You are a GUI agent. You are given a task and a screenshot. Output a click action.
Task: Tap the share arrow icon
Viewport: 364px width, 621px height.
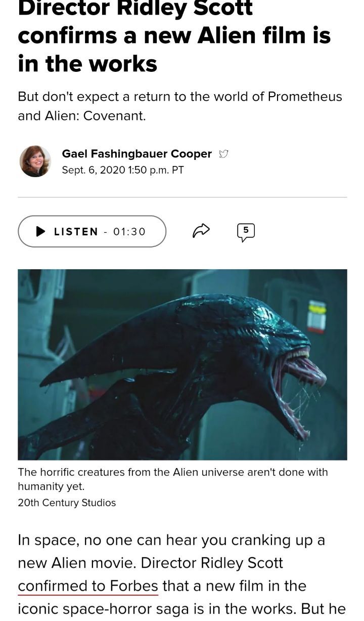[201, 231]
